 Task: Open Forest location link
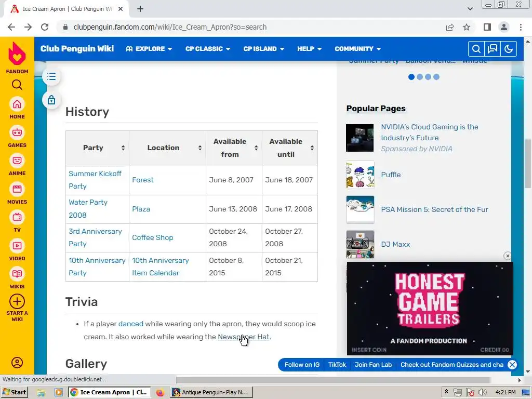[142, 180]
